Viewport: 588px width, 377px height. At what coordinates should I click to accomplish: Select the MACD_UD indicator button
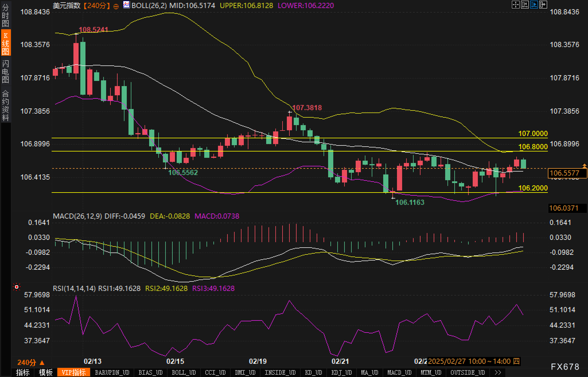[x=399, y=372]
